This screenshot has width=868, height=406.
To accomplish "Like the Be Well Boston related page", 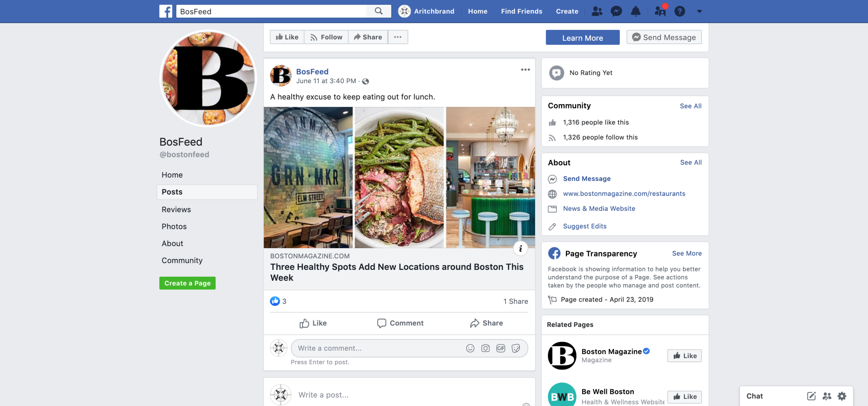I will coord(684,397).
